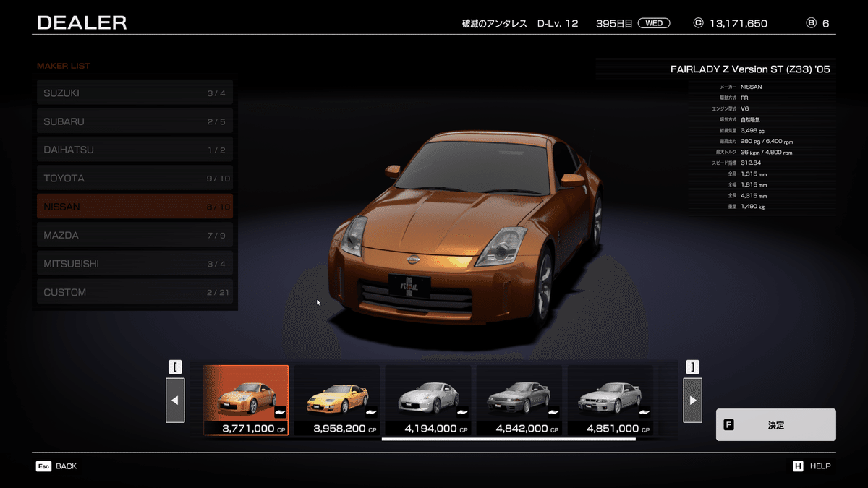The height and width of the screenshot is (488, 868).
Task: Click the 9 / 10 TOYOTA count
Action: coord(217,179)
